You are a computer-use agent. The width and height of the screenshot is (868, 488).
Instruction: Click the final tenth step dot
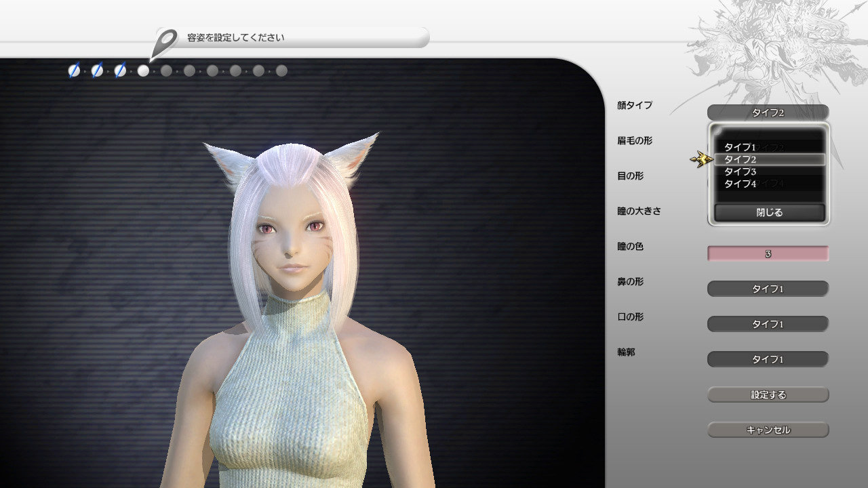point(281,70)
